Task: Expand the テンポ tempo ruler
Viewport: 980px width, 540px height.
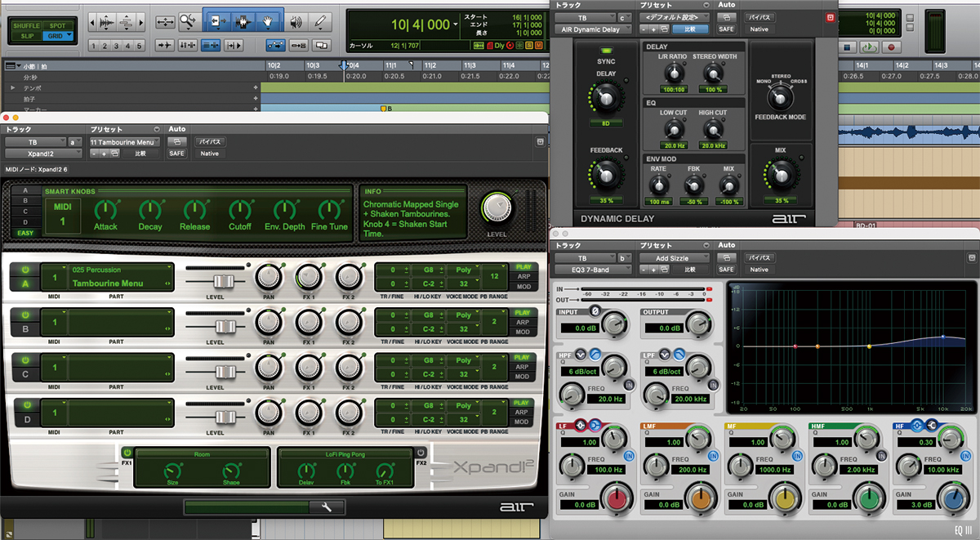Action: tap(12, 87)
